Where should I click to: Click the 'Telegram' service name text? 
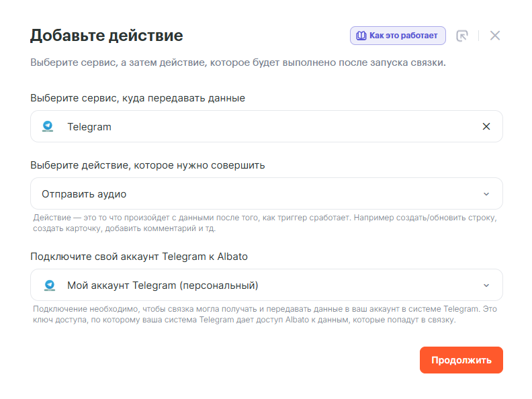[x=89, y=126]
